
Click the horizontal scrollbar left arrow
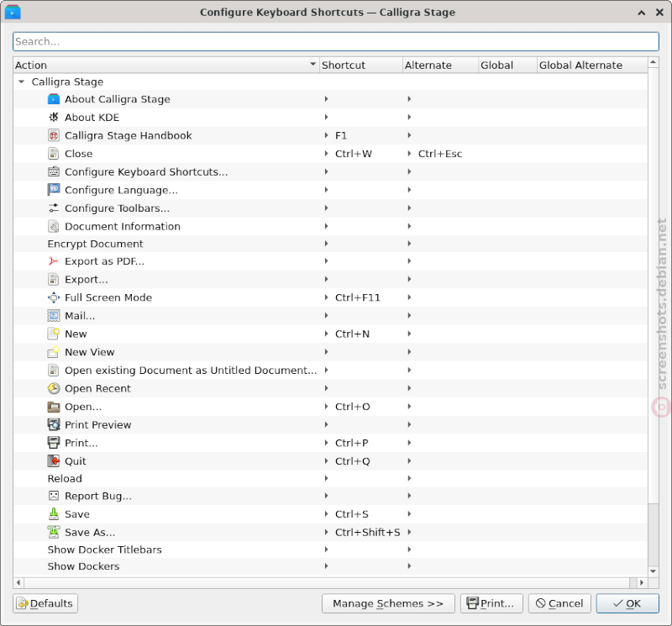click(18, 582)
